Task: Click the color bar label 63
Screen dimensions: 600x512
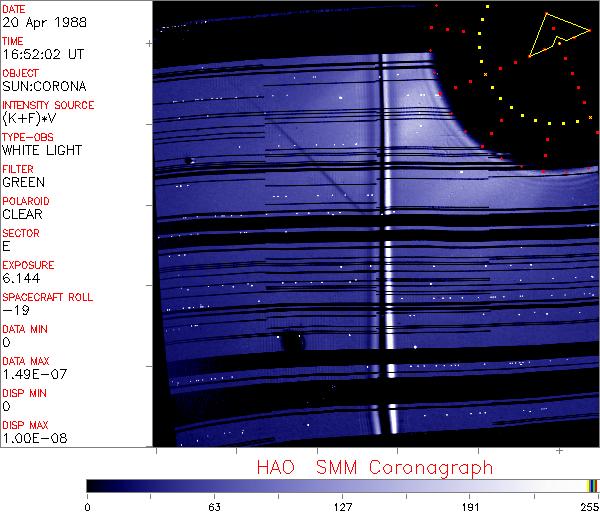Action: point(213,506)
